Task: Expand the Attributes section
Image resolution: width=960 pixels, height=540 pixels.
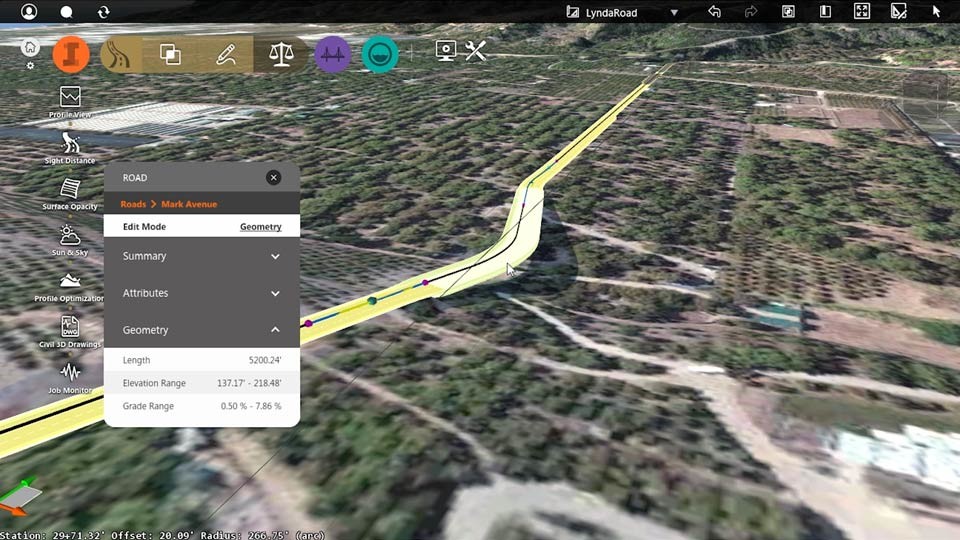Action: coord(202,293)
